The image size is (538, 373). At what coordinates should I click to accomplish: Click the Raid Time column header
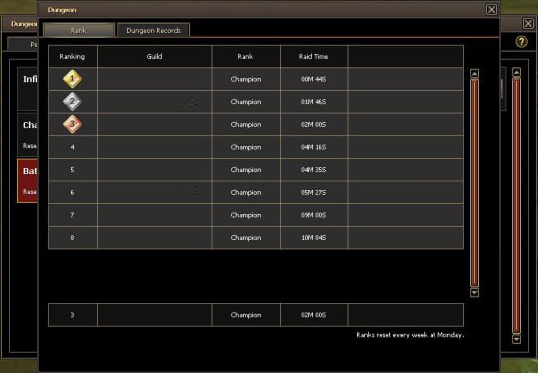tap(314, 56)
